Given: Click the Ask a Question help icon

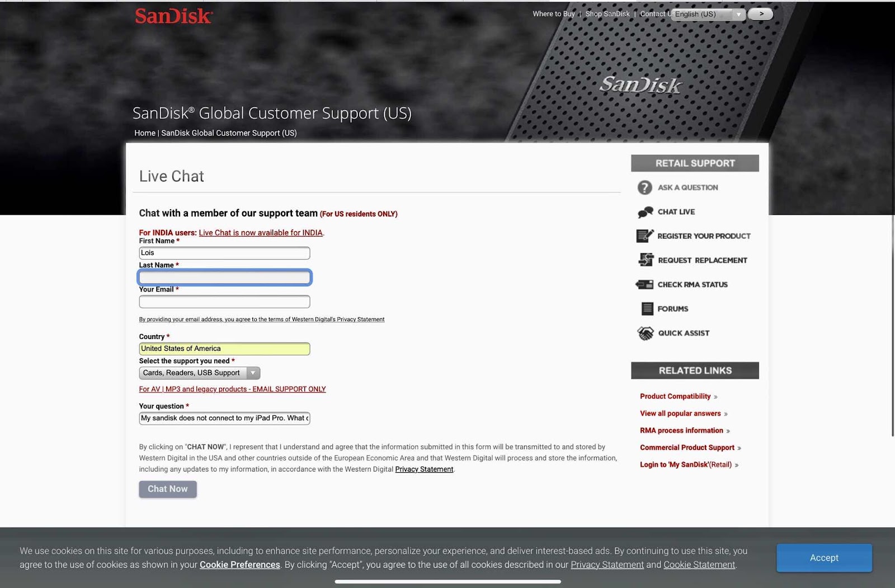Looking at the screenshot, I should coord(645,187).
